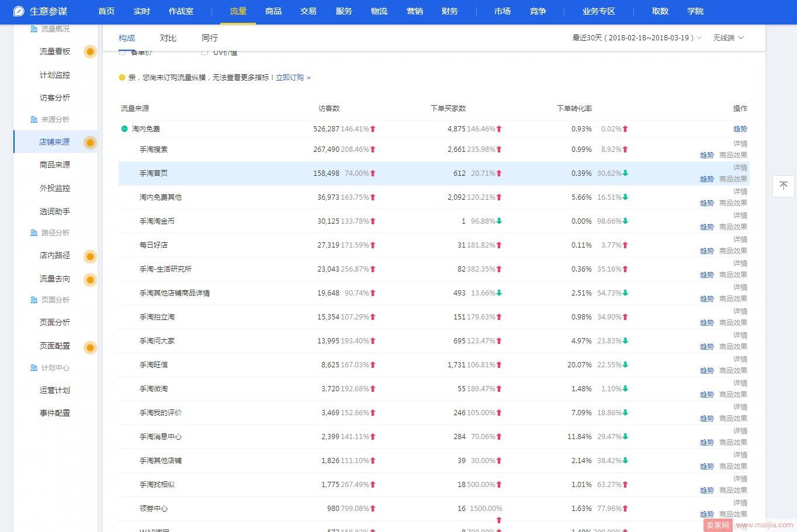Image resolution: width=797 pixels, height=532 pixels.
Task: Open the 无线端 device dropdown
Action: (728, 37)
